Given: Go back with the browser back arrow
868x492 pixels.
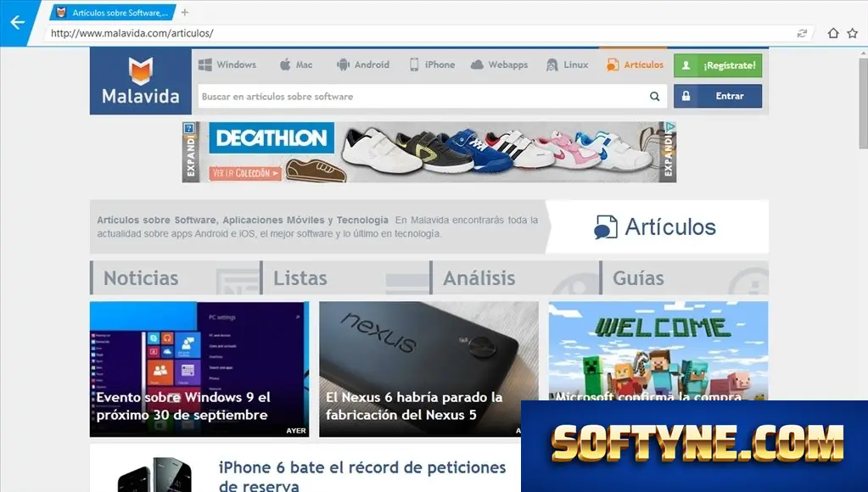Looking at the screenshot, I should [x=17, y=22].
